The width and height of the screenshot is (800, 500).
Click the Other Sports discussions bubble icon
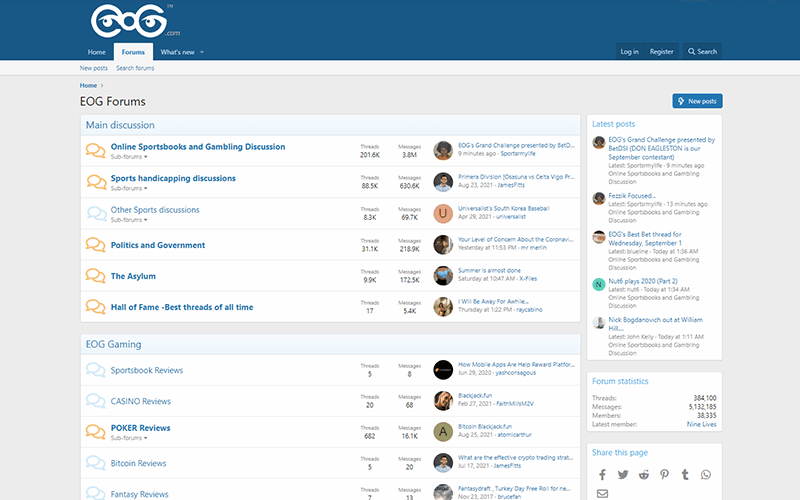click(x=95, y=214)
